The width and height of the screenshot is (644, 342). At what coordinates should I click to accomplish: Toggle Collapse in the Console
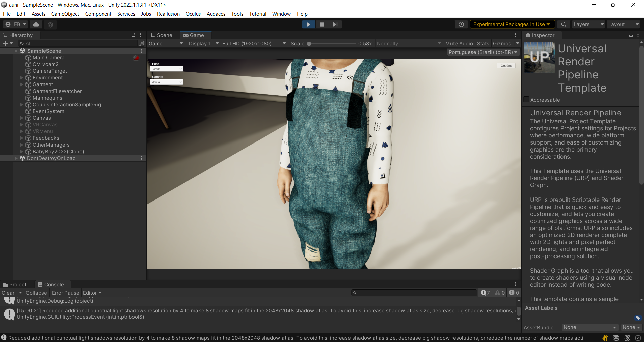coord(36,293)
